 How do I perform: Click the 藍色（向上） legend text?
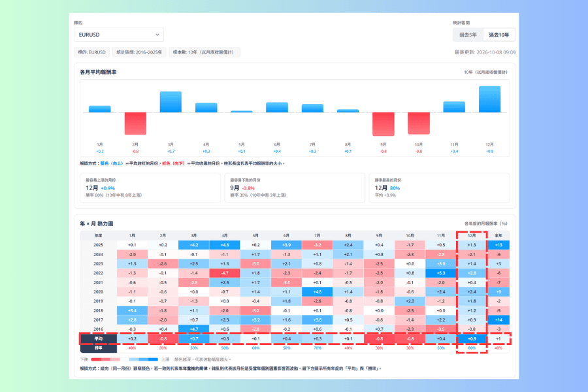[112, 163]
